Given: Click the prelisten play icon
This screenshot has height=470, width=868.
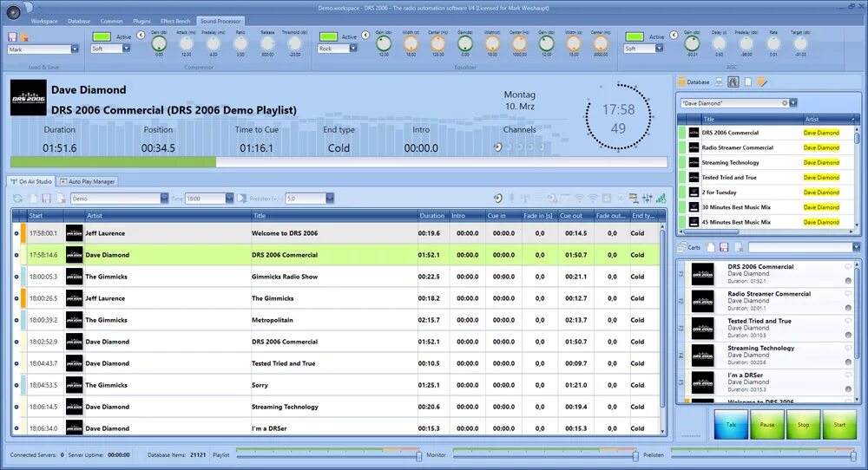Looking at the screenshot, I should [x=242, y=199].
